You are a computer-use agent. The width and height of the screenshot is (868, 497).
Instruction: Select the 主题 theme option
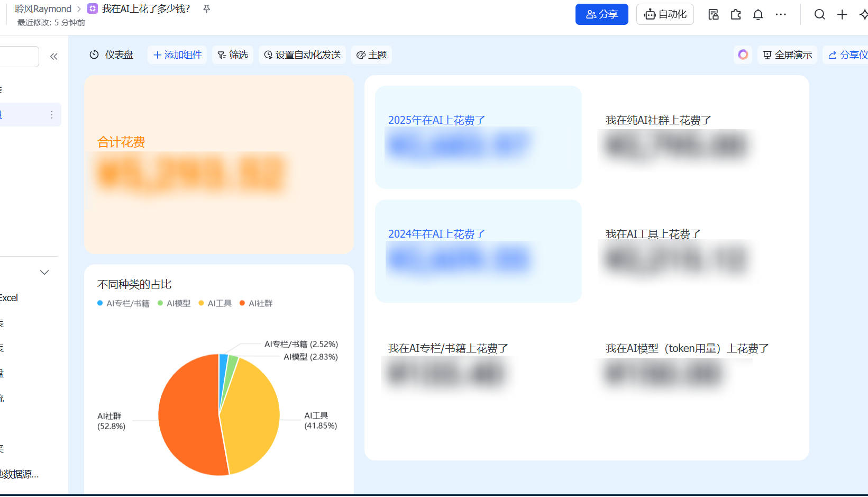click(x=372, y=55)
